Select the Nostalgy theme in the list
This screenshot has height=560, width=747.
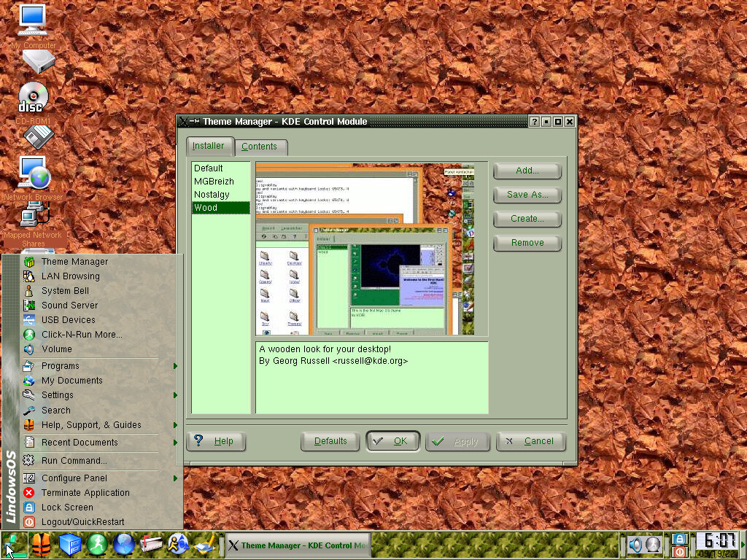coord(212,195)
